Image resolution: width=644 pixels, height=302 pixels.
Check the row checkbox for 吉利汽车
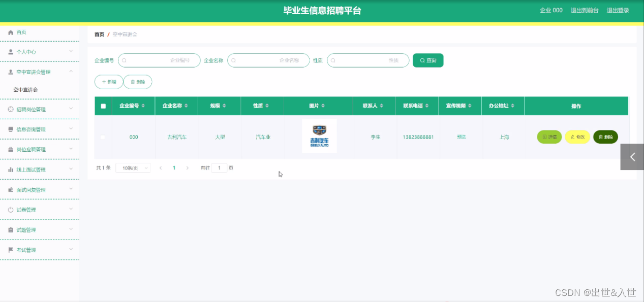(103, 137)
